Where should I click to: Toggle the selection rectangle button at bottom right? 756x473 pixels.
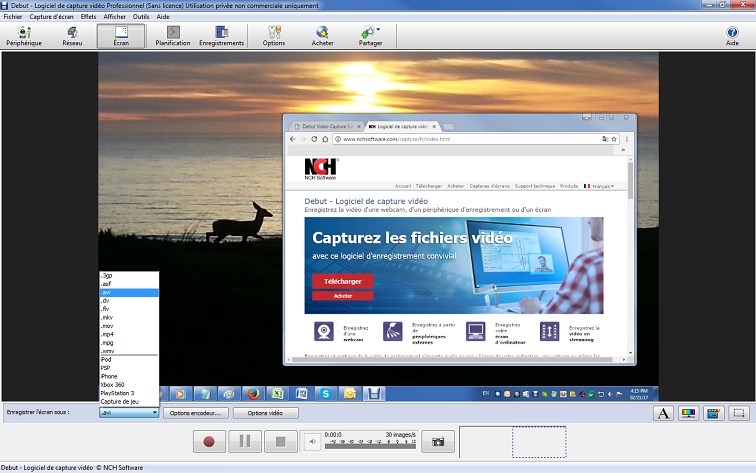739,413
